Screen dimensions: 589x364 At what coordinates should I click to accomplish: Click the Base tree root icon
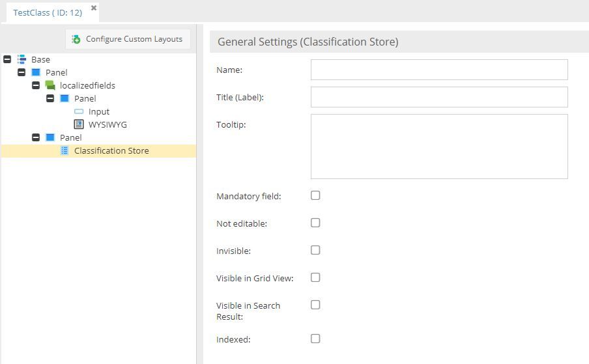pos(22,59)
